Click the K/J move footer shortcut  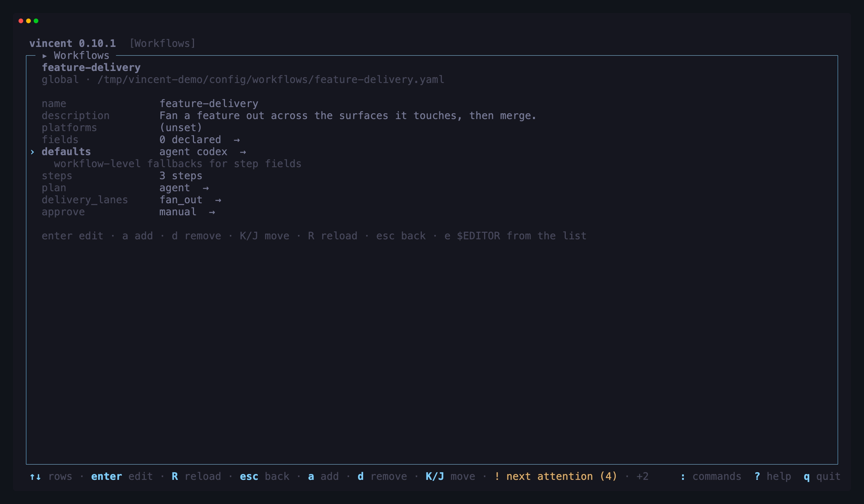point(450,477)
